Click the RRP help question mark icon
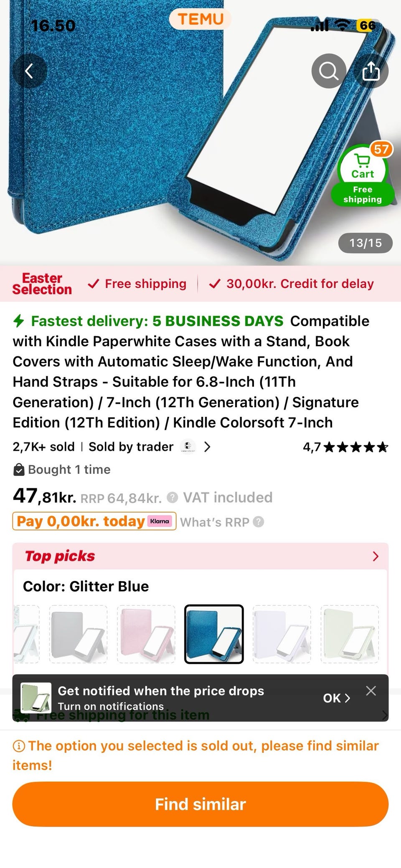 coord(173,497)
